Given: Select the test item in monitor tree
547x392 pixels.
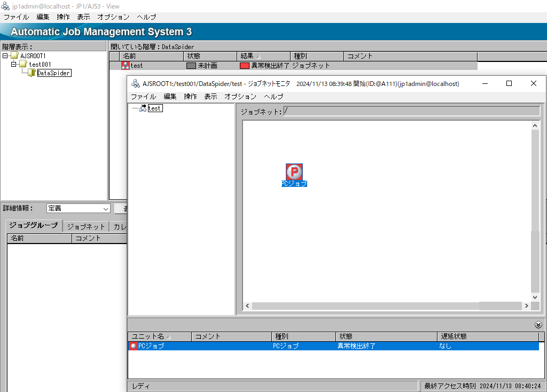Looking at the screenshot, I should (155, 108).
